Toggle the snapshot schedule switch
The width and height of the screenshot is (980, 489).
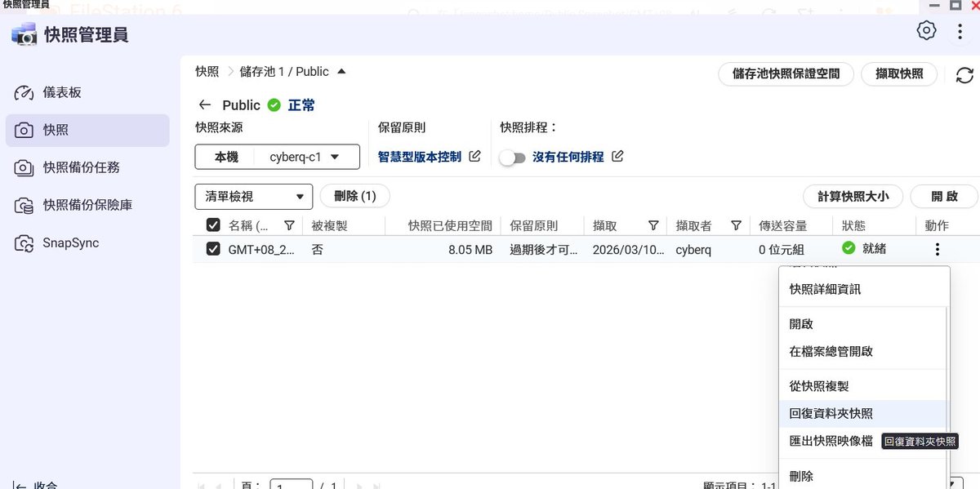[512, 158]
